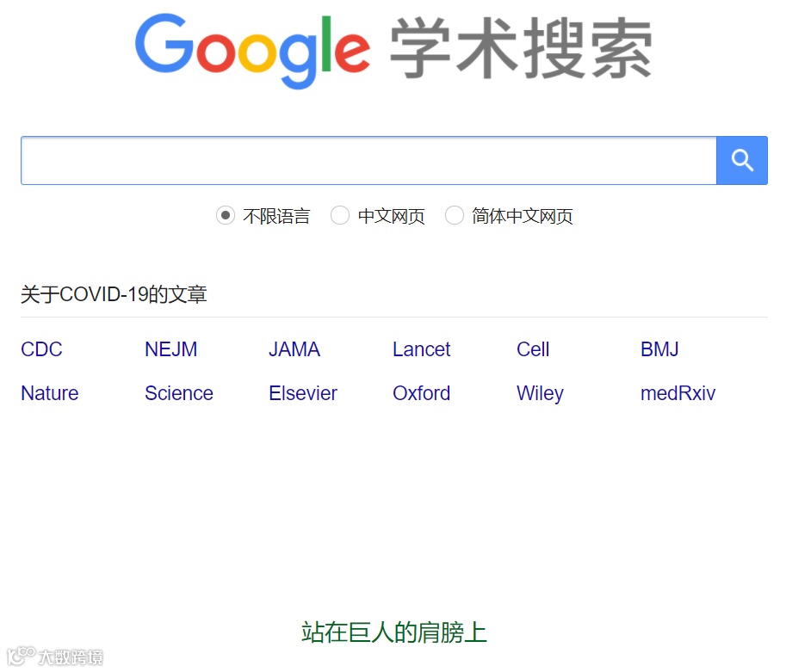The height and width of the screenshot is (672, 786).
Task: Click the 关于COVID-19的文章 heading
Action: click(114, 294)
